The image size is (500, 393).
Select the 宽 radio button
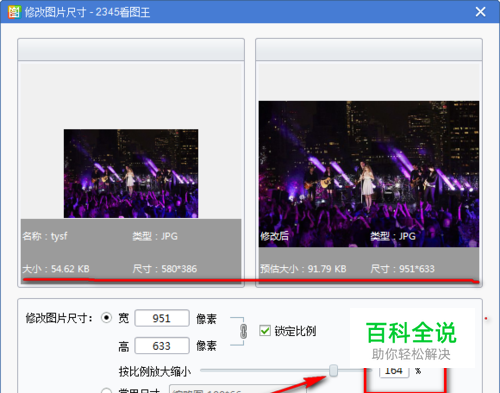106,318
